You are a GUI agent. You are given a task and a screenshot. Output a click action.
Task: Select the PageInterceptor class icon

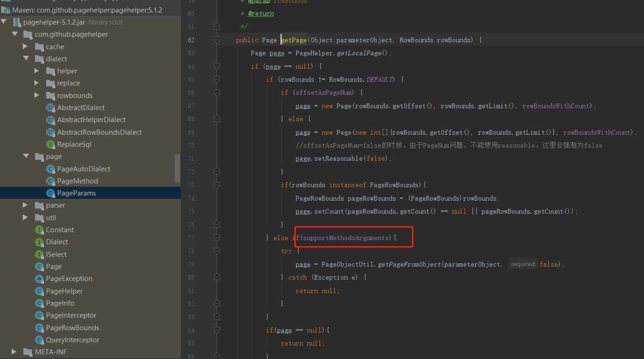click(x=39, y=315)
